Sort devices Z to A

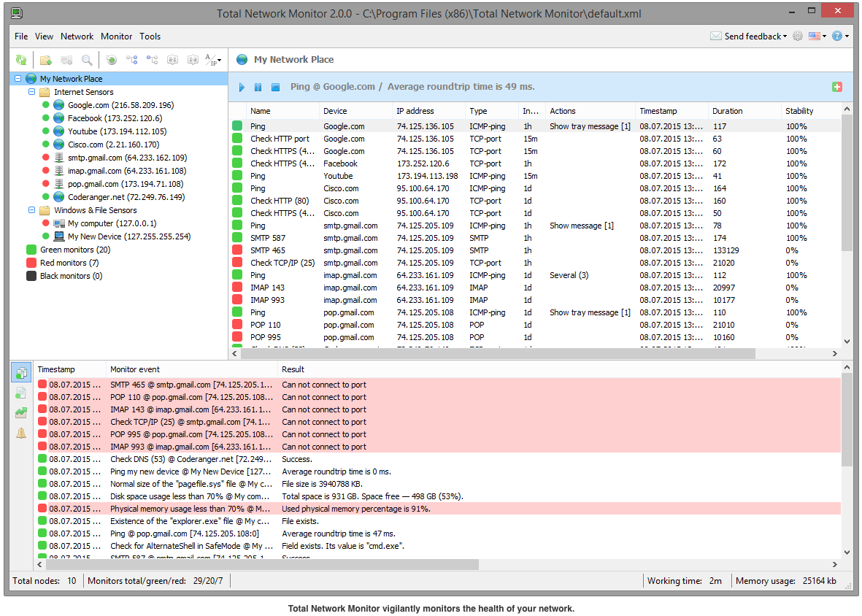pyautogui.click(x=193, y=60)
